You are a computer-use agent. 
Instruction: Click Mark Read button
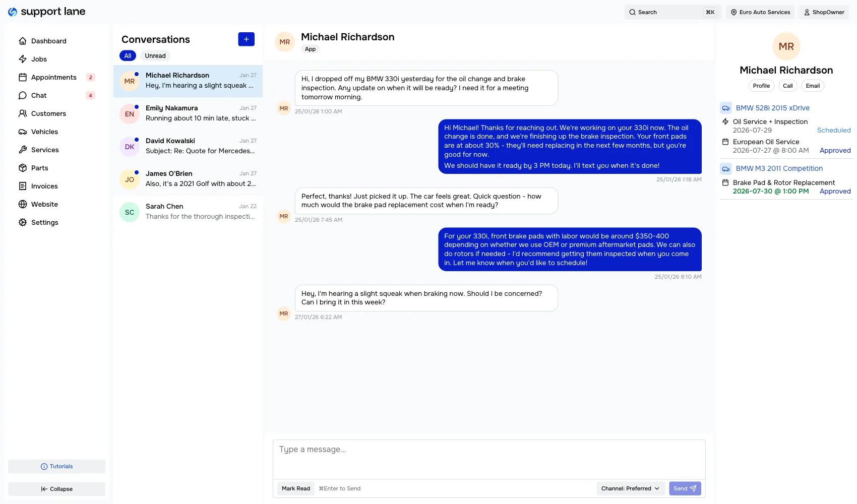296,488
